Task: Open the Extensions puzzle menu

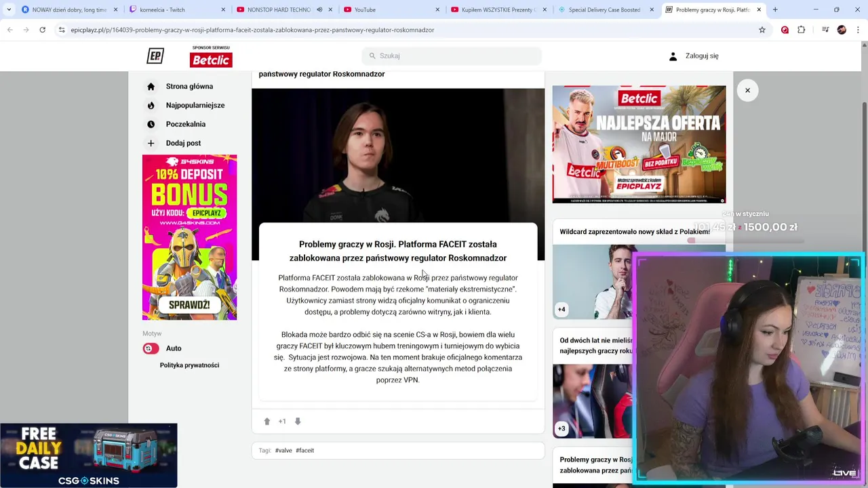Action: click(802, 30)
